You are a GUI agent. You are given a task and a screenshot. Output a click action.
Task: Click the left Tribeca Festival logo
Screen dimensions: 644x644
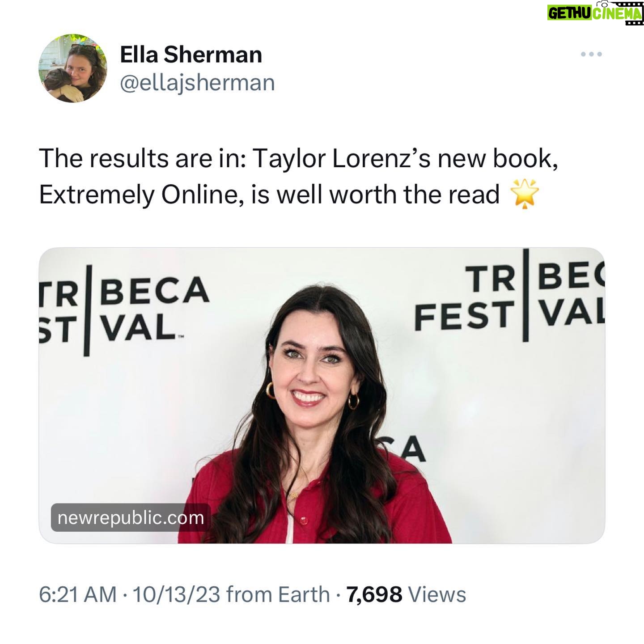(124, 309)
